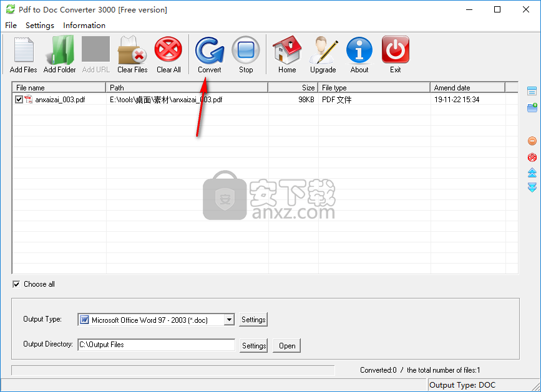Click the PDF 文件 file type cell

click(336, 100)
